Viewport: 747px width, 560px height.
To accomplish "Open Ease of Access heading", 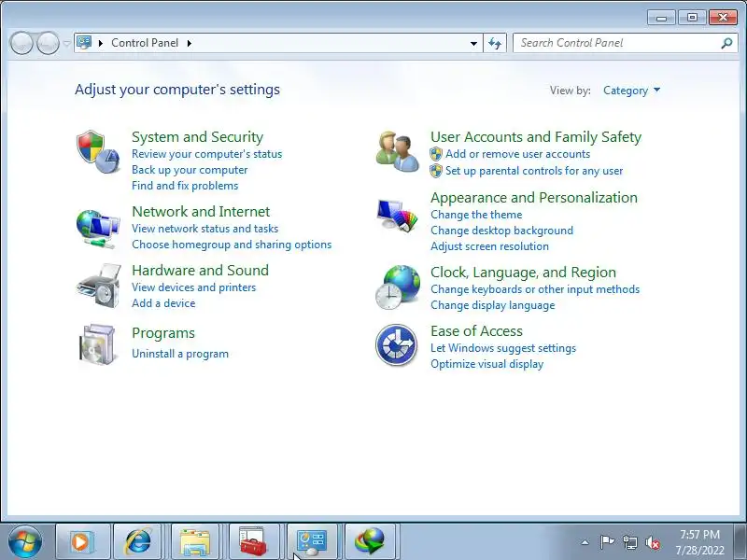I will [476, 331].
